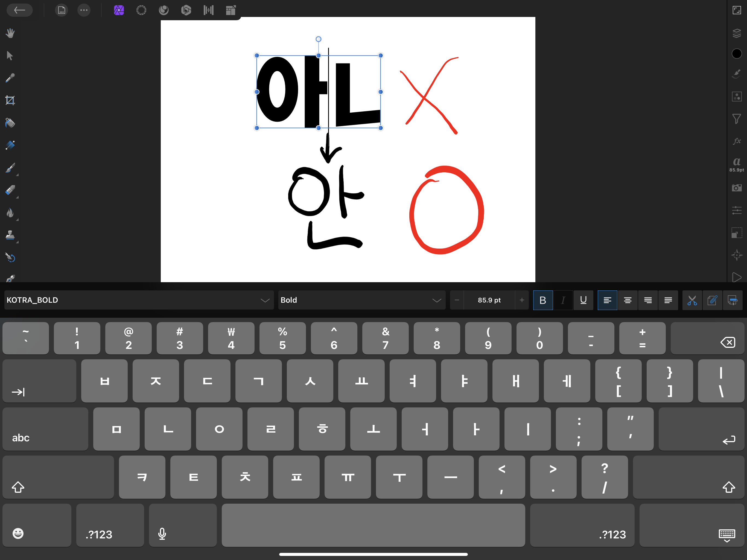Switch to the Tone Mapping persona icon
Viewport: 747px width, 560px height.
click(x=208, y=10)
